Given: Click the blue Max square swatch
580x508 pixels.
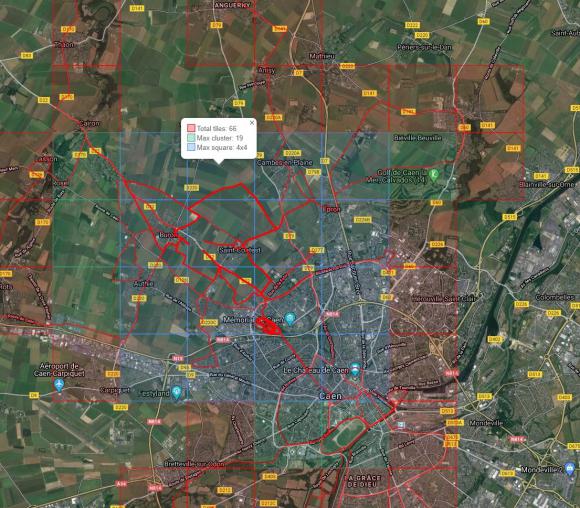Looking at the screenshot, I should point(191,147).
